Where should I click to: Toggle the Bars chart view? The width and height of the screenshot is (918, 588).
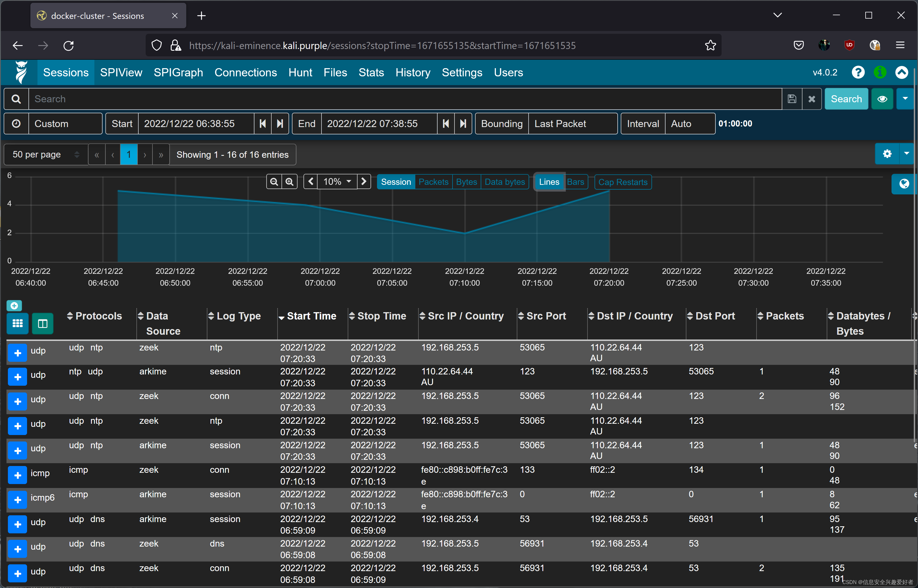click(x=575, y=182)
